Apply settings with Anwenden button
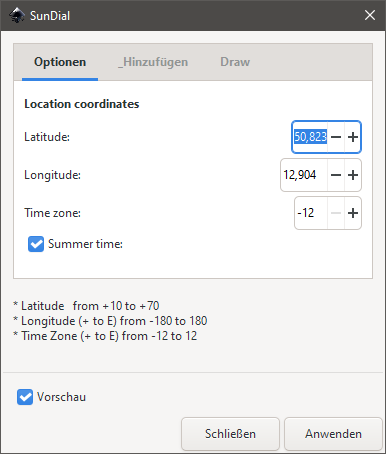 tap(333, 434)
